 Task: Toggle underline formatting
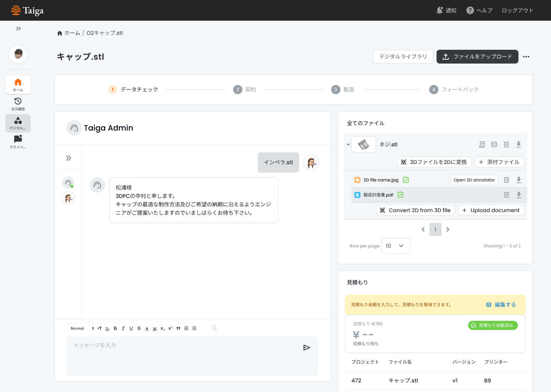131,328
